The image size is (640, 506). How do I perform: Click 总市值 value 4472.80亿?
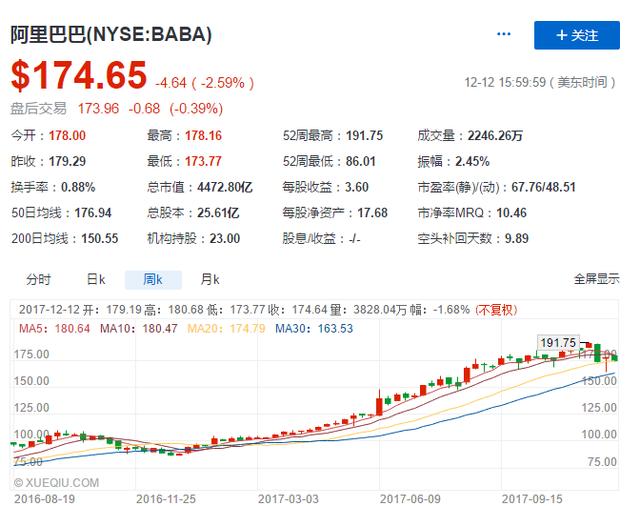(x=225, y=187)
